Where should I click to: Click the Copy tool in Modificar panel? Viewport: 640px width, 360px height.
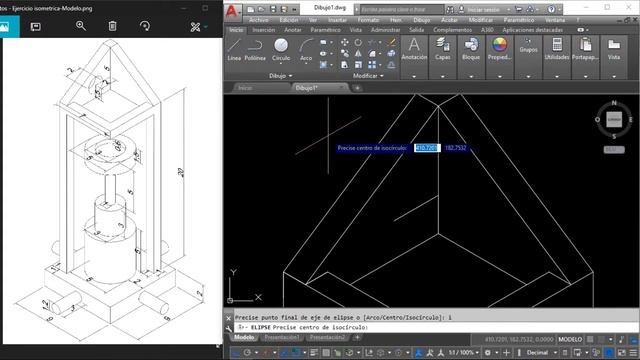coord(344,53)
